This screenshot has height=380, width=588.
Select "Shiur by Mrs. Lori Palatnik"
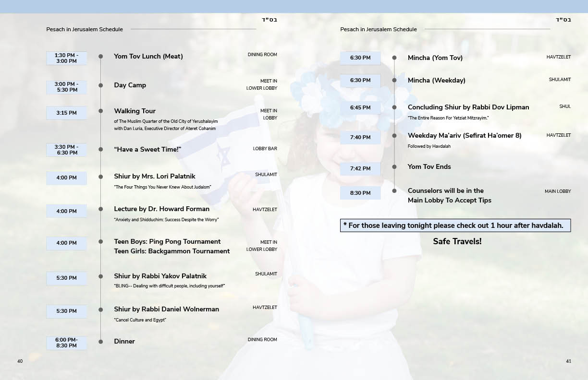point(155,176)
